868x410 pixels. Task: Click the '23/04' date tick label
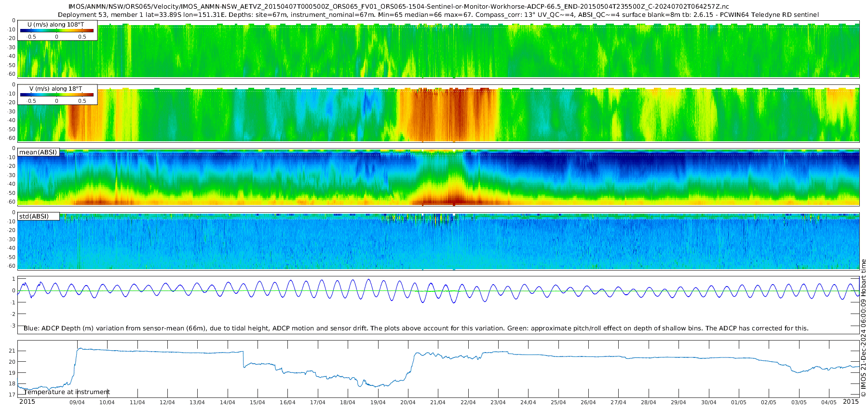tap(498, 402)
